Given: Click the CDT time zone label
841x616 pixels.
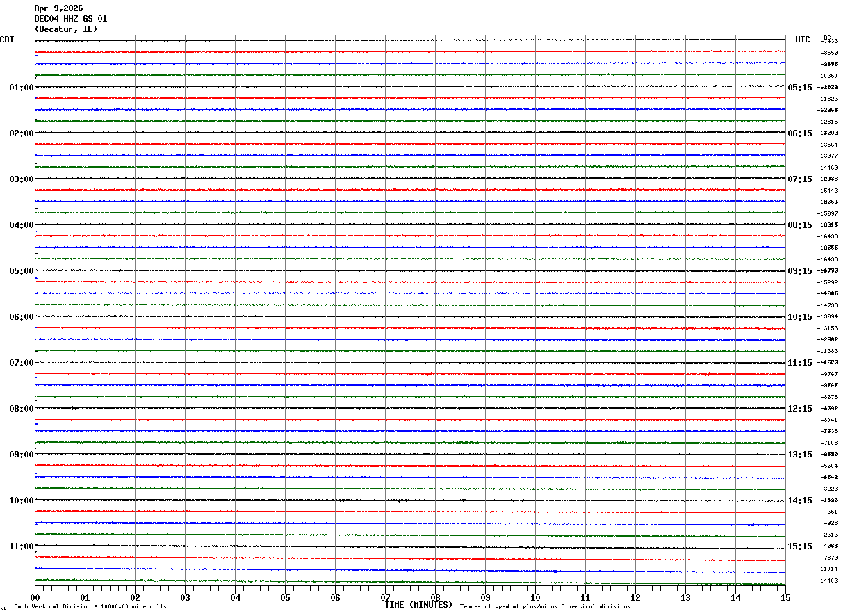Looking at the screenshot, I should pyautogui.click(x=7, y=40).
